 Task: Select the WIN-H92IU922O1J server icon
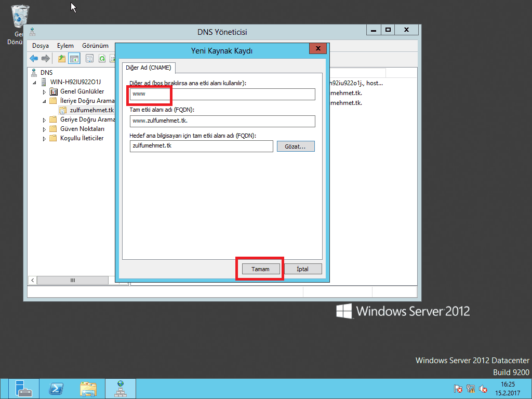pos(44,82)
